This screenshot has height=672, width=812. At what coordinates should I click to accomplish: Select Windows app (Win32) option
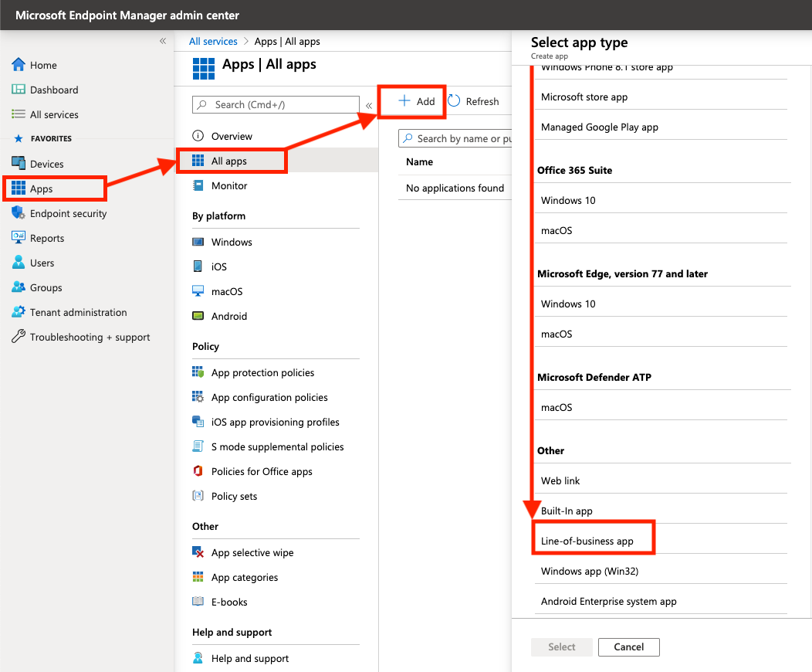click(x=590, y=572)
